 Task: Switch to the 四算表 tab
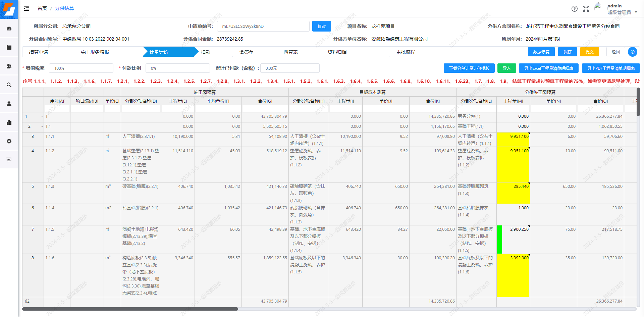(290, 52)
